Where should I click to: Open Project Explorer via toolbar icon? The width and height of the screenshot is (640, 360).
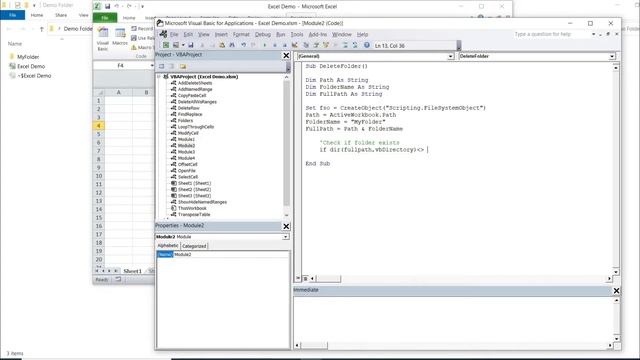(x=306, y=45)
